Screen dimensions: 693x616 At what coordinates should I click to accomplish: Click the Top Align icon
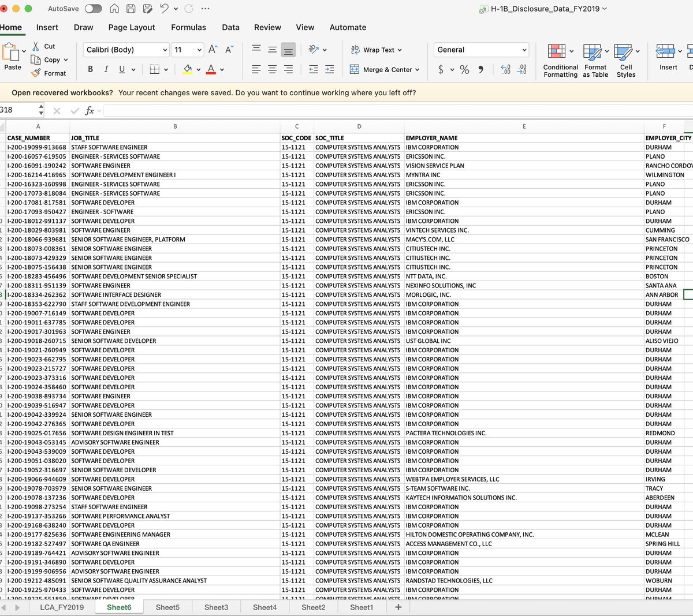[x=256, y=49]
